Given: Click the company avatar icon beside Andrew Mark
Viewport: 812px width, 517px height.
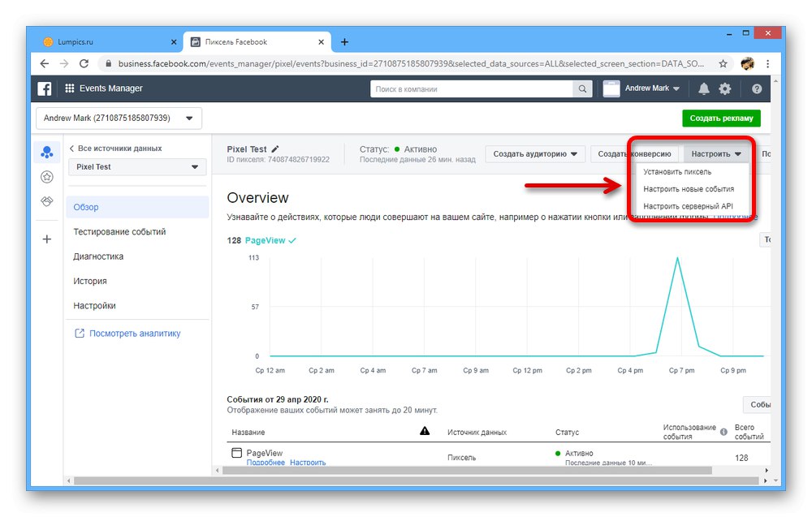Looking at the screenshot, I should [x=611, y=88].
